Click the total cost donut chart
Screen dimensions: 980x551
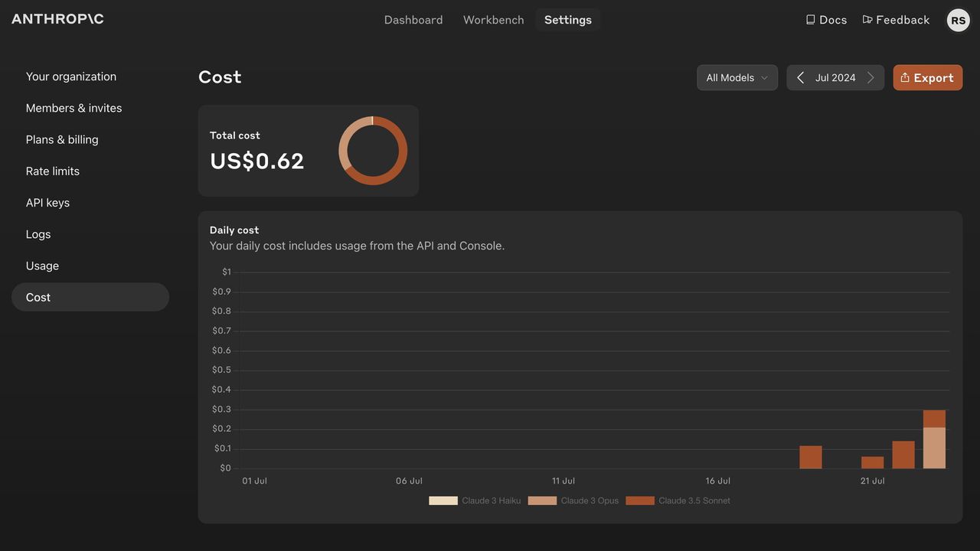click(x=373, y=151)
